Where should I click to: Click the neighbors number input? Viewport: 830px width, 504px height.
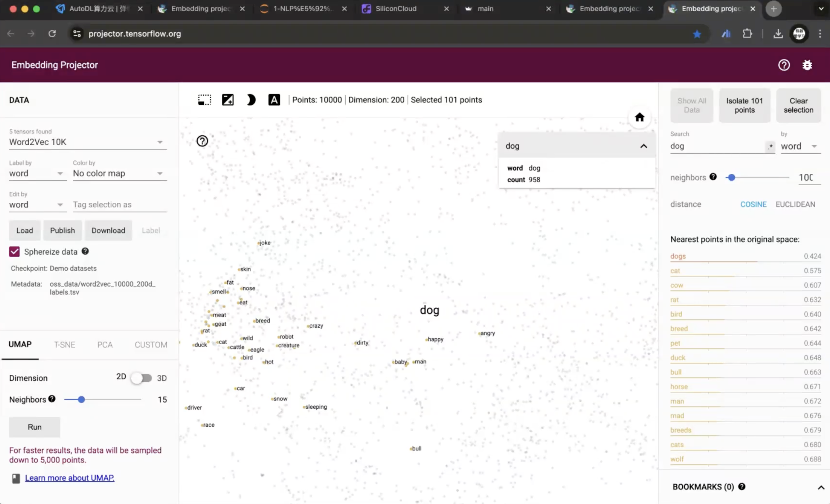809,177
